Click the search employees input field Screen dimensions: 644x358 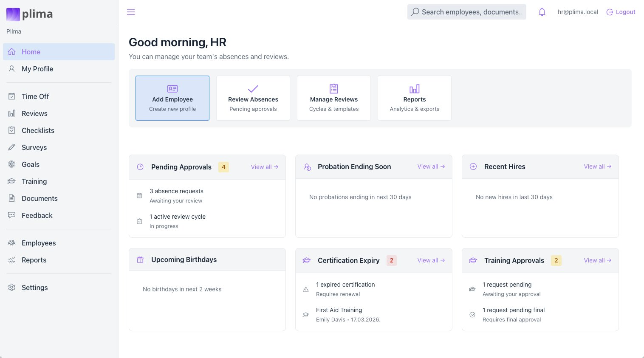tap(466, 12)
